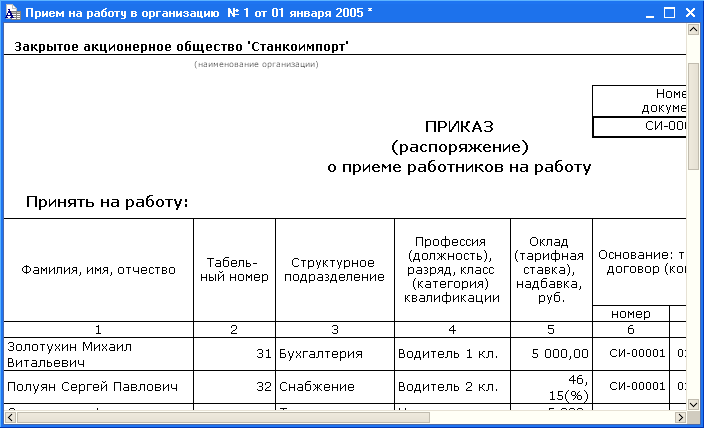Click the '46, 15(%)' salary cell
Screen dimensions: 704x428
click(x=551, y=387)
